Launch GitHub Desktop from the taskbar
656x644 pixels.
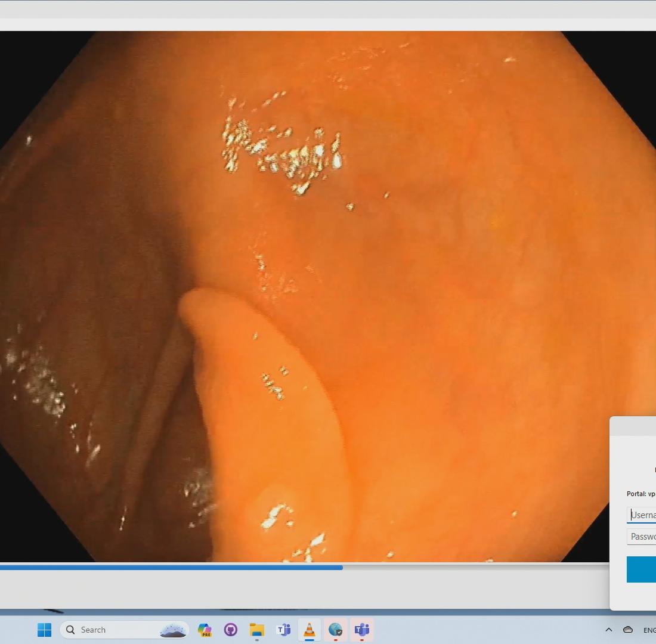[231, 630]
